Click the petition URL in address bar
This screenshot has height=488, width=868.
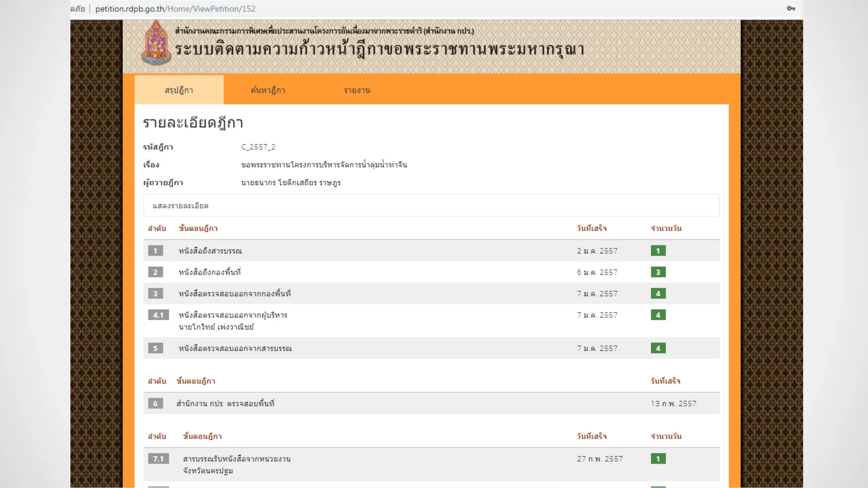[175, 9]
